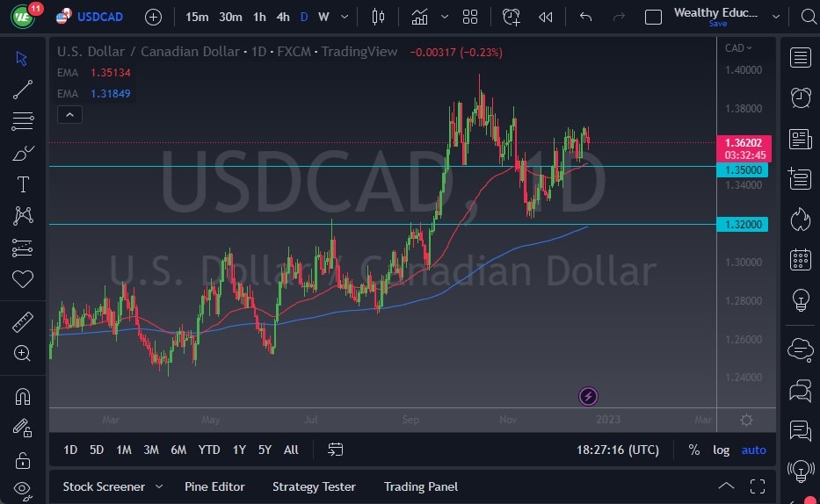The height and width of the screenshot is (504, 820).
Task: Open the prediction and measurement tools
Action: coord(23,248)
